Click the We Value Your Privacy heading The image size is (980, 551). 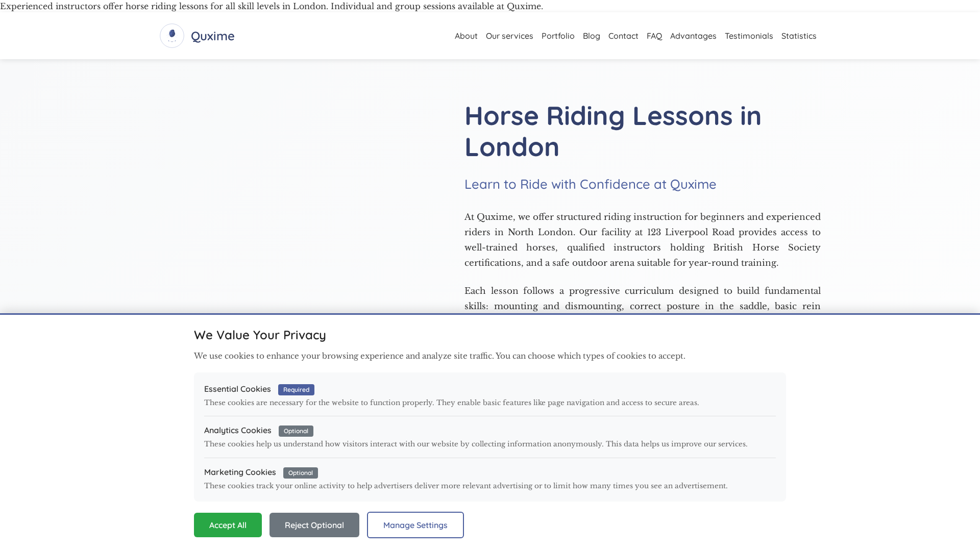point(260,335)
